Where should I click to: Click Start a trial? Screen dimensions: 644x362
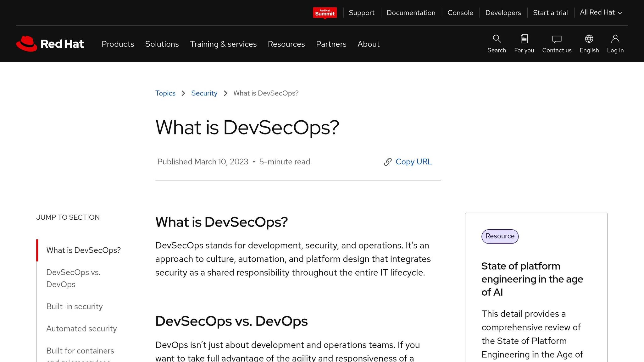click(550, 13)
